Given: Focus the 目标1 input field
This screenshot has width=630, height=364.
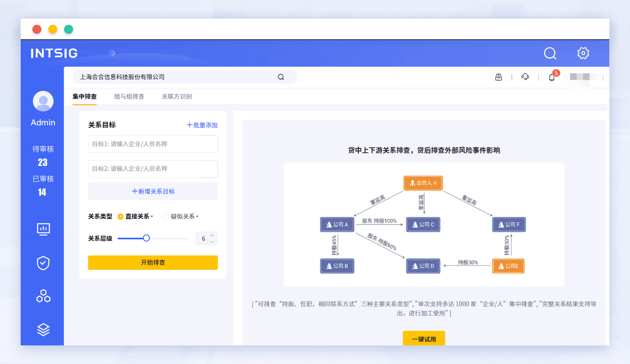Looking at the screenshot, I should 153,144.
